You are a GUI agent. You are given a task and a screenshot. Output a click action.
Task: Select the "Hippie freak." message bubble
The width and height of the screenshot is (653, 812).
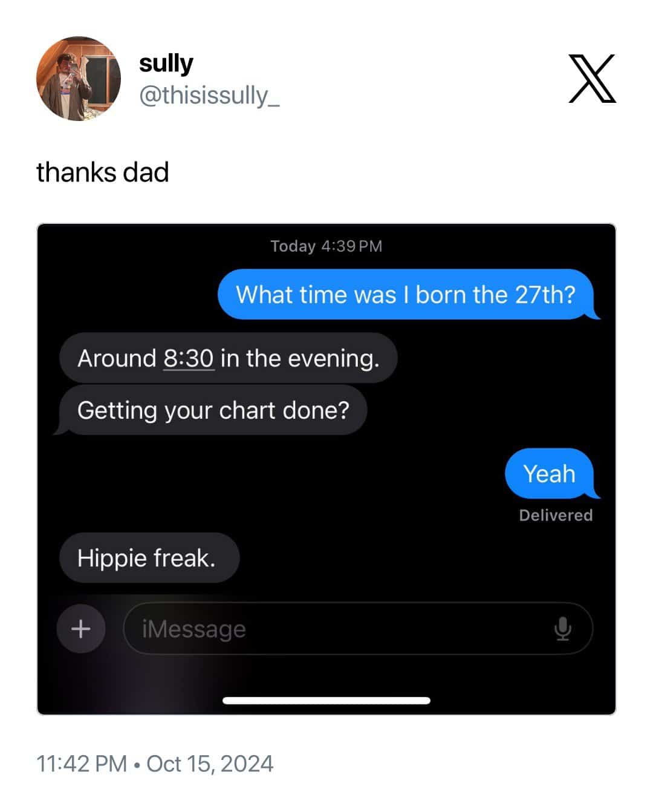tap(146, 558)
